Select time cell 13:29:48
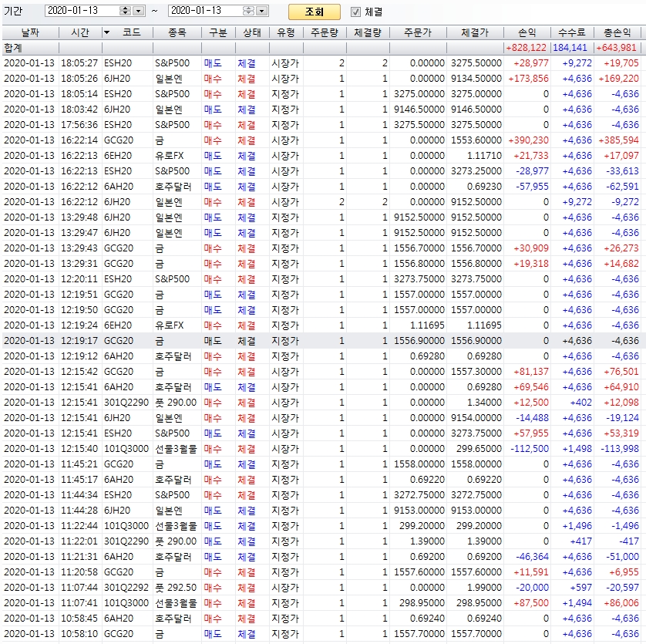Viewport: 646px width, 644px height. click(79, 217)
